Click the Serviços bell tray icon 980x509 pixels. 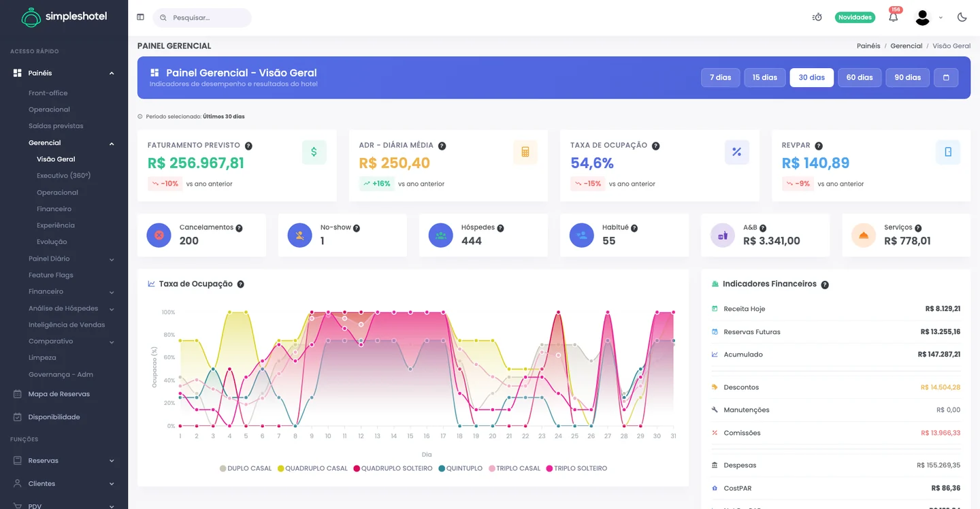tap(864, 235)
